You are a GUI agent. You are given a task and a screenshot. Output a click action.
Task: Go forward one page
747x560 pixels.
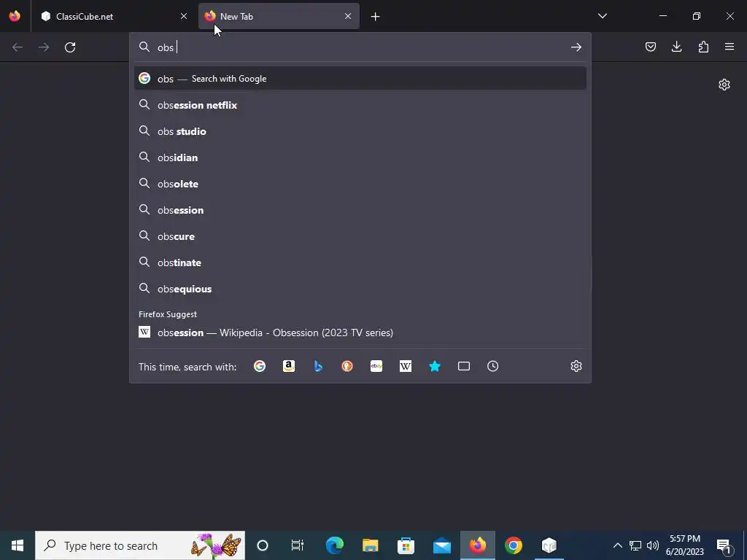[44, 47]
